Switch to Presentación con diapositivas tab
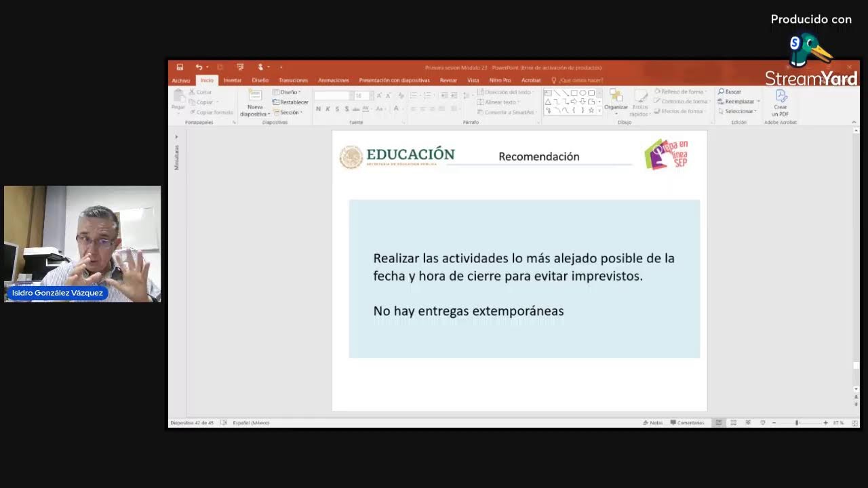 (x=394, y=80)
